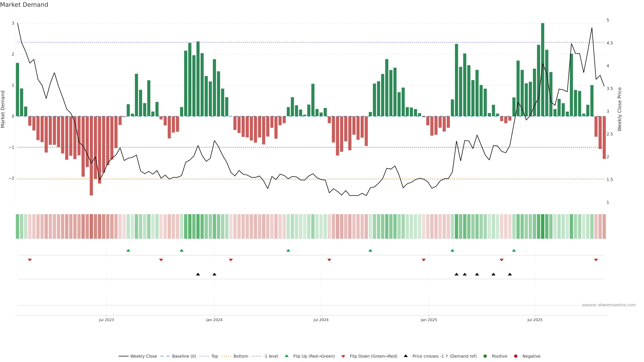
Task: Click the green Positive legend dot
Action: tap(485, 356)
